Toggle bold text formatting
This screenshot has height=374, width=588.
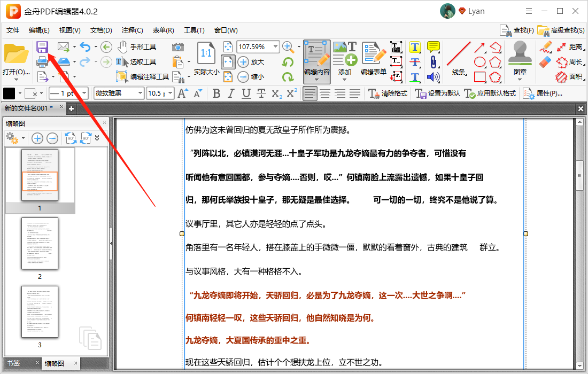(216, 93)
